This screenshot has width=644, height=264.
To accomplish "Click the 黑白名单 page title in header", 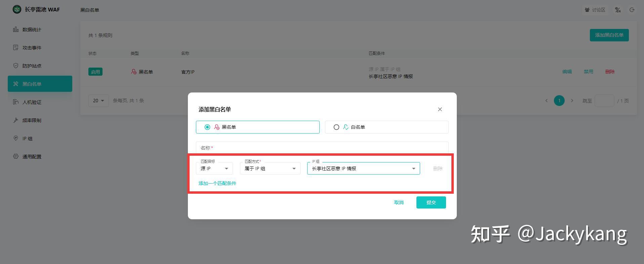I will tap(90, 10).
